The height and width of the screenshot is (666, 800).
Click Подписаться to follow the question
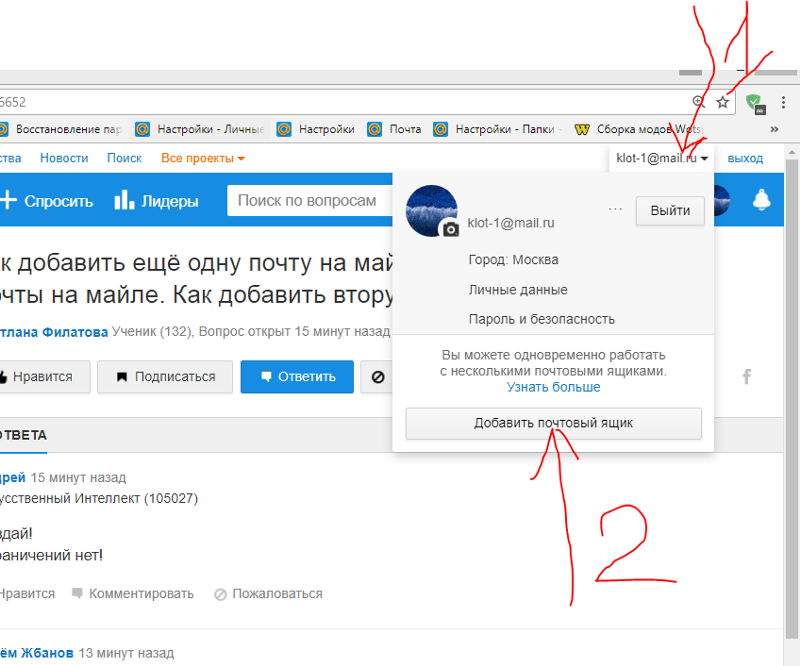click(x=165, y=377)
